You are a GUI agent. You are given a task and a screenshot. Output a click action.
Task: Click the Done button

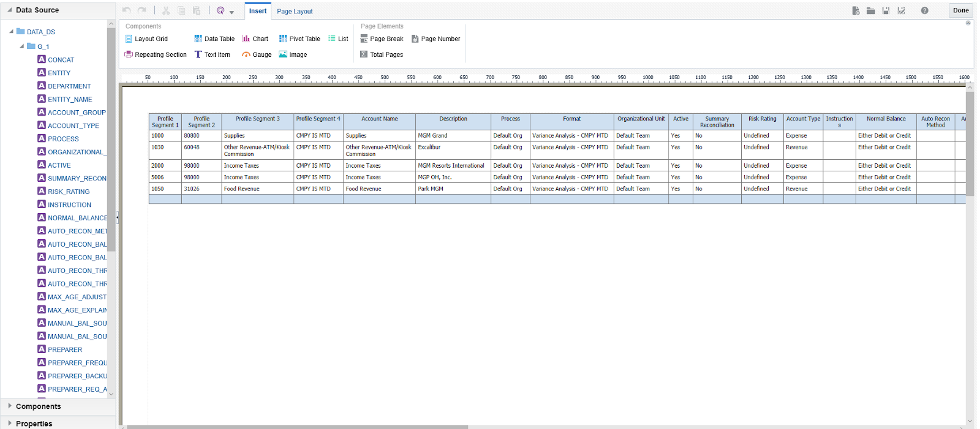(960, 10)
